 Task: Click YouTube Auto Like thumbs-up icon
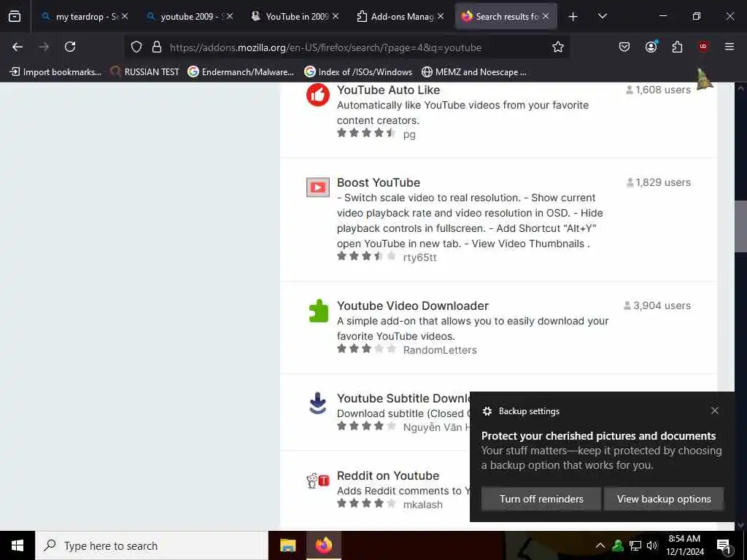[x=318, y=95]
